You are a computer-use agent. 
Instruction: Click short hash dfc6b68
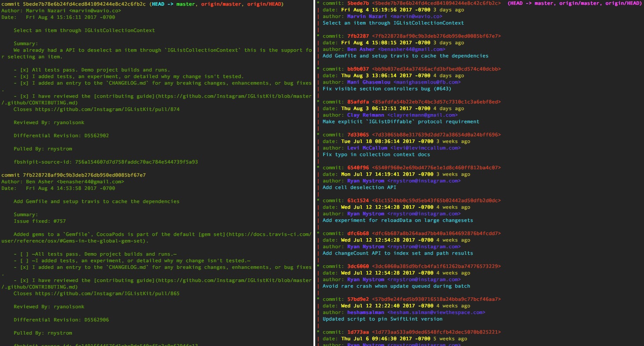(358, 233)
